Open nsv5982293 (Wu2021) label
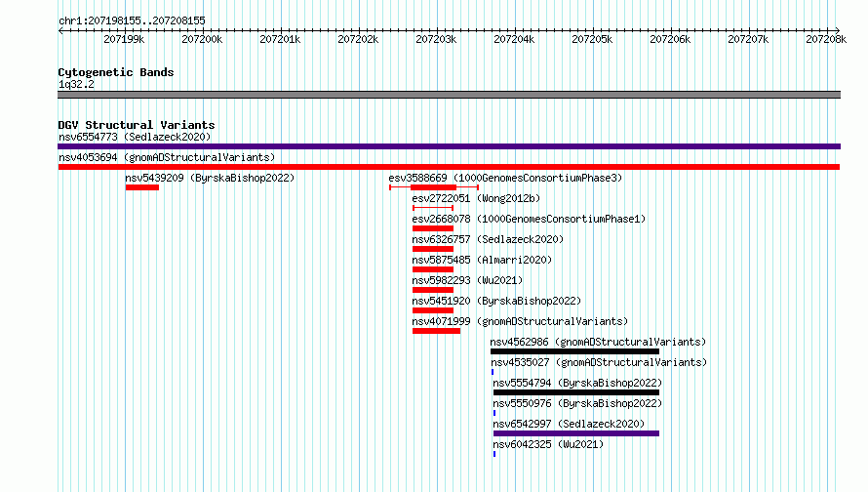 (x=467, y=280)
